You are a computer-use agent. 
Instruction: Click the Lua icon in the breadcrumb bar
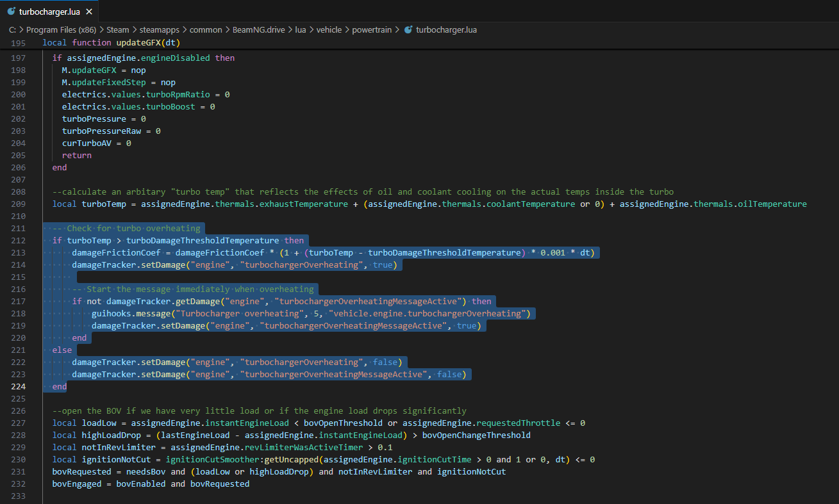409,29
